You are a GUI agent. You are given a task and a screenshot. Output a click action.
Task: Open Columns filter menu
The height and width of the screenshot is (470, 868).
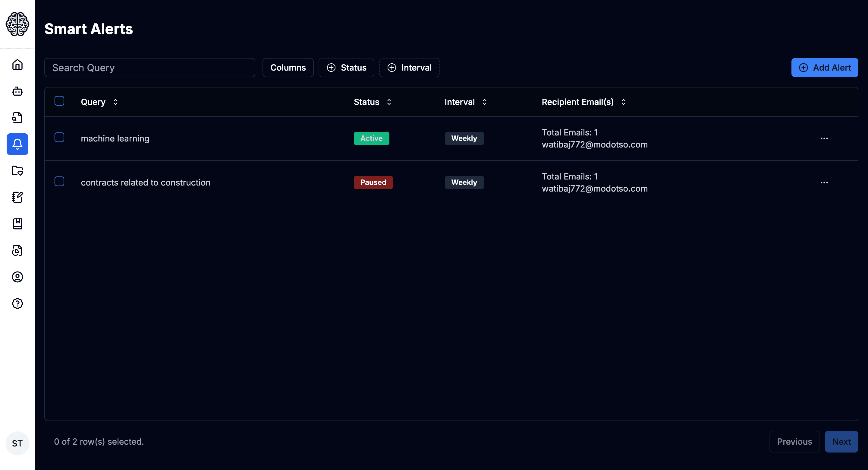pos(288,68)
